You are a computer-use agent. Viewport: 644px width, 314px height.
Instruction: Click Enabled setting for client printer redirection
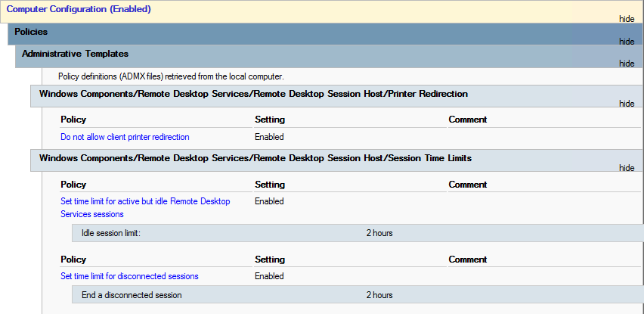coord(269,137)
